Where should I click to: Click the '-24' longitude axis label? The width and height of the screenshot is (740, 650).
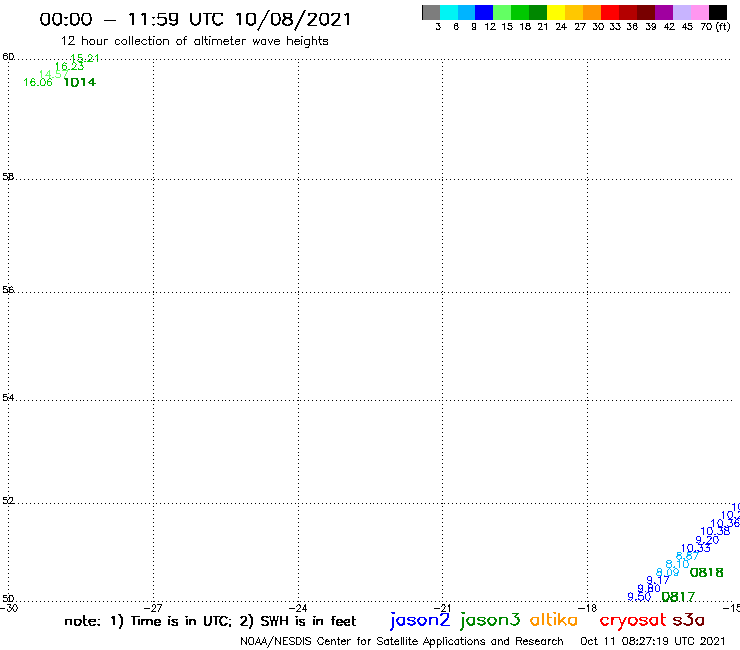pos(298,608)
